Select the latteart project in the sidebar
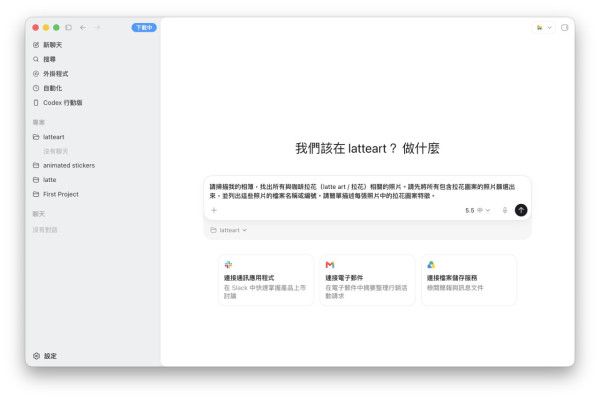Image resolution: width=600 pixels, height=400 pixels. pos(54,137)
